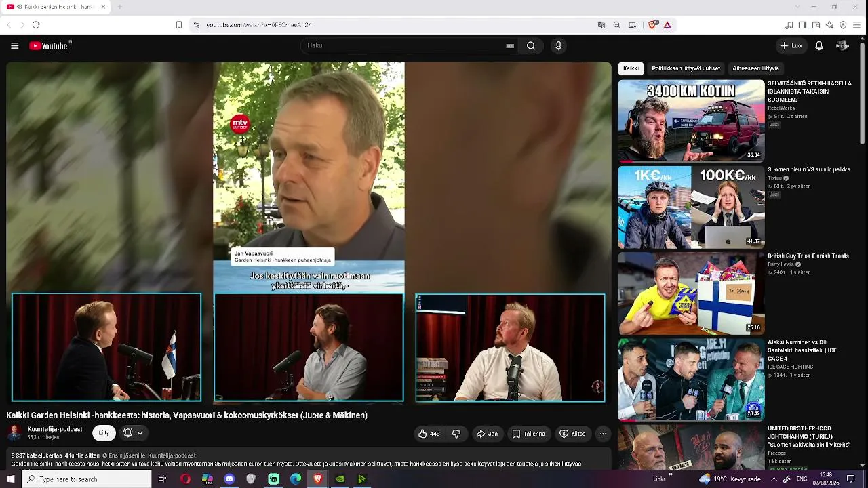The image size is (868, 488).
Task: Open Microsoft Edge from the taskbar
Action: [296, 479]
